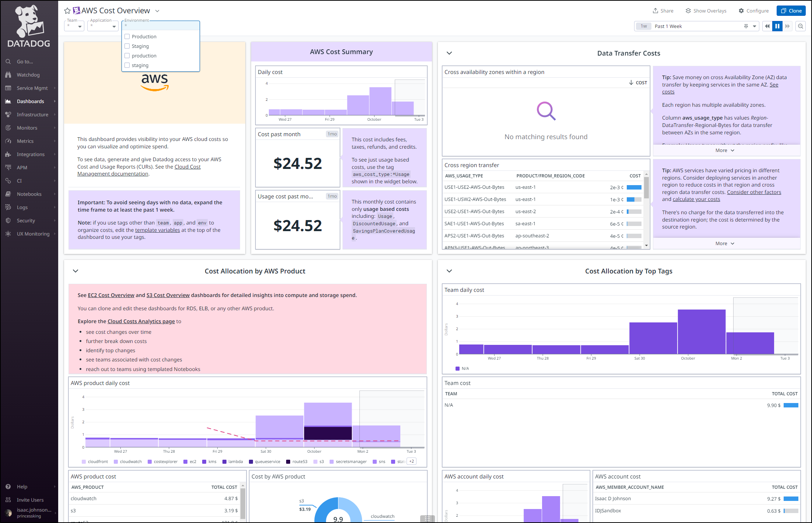Image resolution: width=812 pixels, height=523 pixels.
Task: Click the Datadog logo in sidebar
Action: click(x=29, y=26)
